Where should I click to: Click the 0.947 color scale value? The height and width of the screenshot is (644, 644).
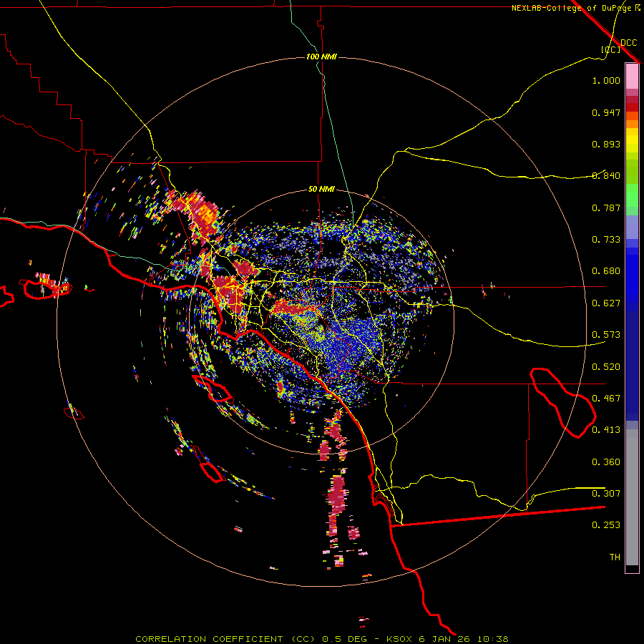tap(606, 112)
